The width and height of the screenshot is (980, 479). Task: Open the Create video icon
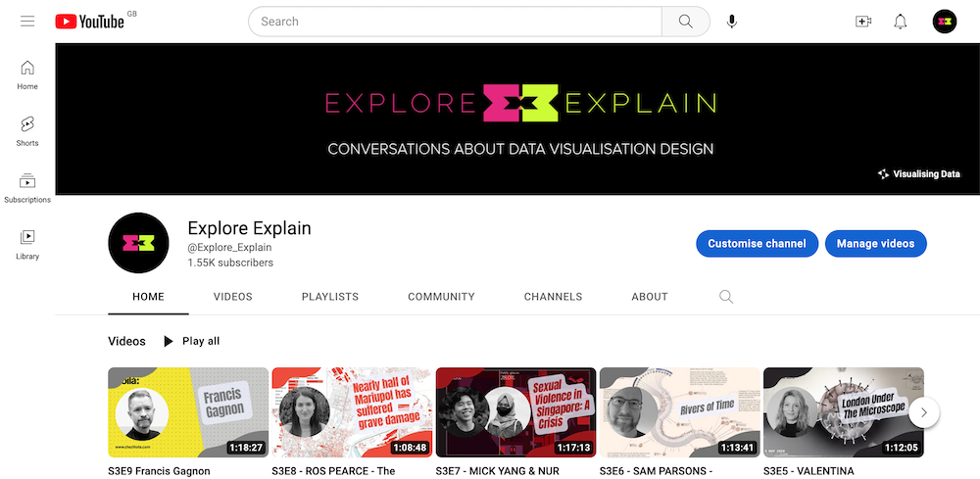pos(863,22)
